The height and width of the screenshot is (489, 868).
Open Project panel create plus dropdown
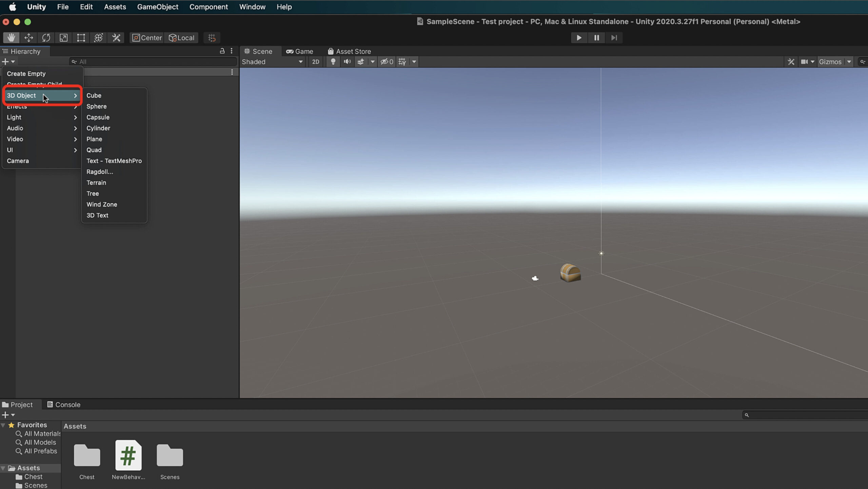click(x=8, y=415)
